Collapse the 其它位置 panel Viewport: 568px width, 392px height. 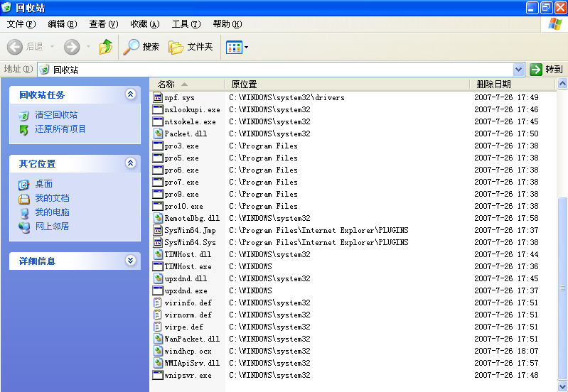(x=130, y=163)
